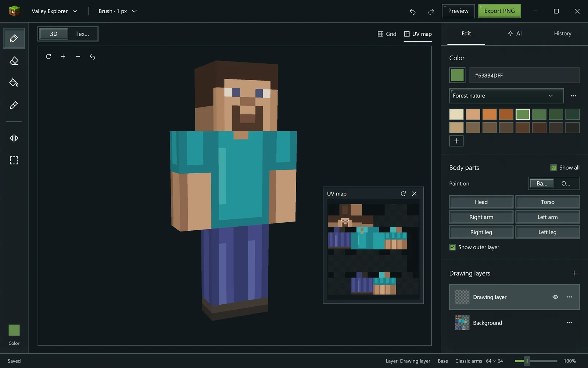Switch paint target to outer layer
Screen dimensions: 588x368
[566, 184]
